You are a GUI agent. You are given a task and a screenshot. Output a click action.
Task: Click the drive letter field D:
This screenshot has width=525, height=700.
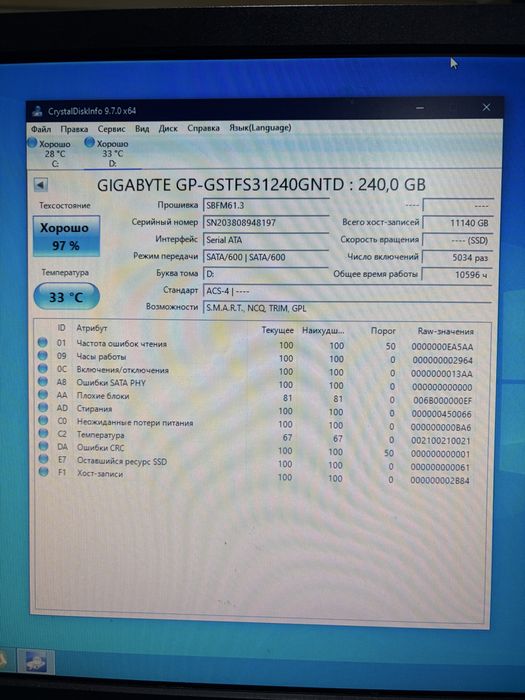tap(266, 274)
